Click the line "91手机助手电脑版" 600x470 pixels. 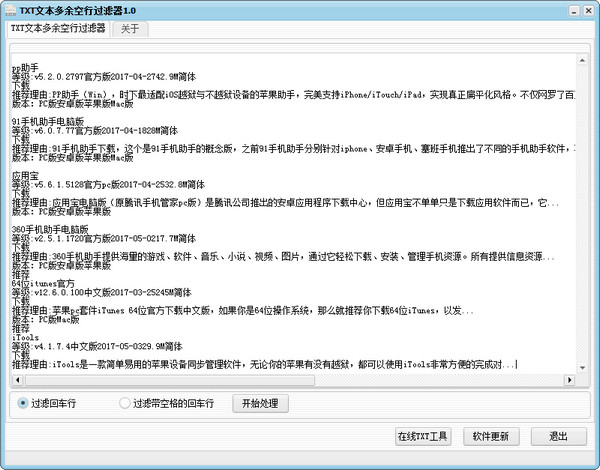click(48, 122)
